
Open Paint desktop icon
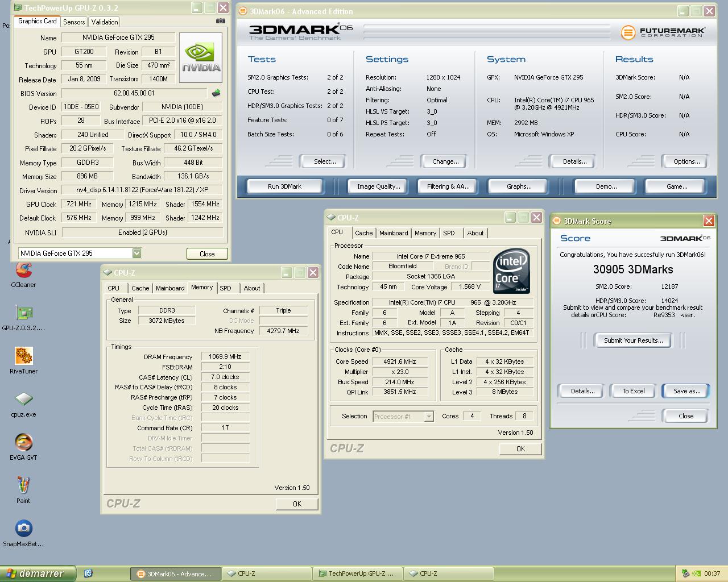23,490
